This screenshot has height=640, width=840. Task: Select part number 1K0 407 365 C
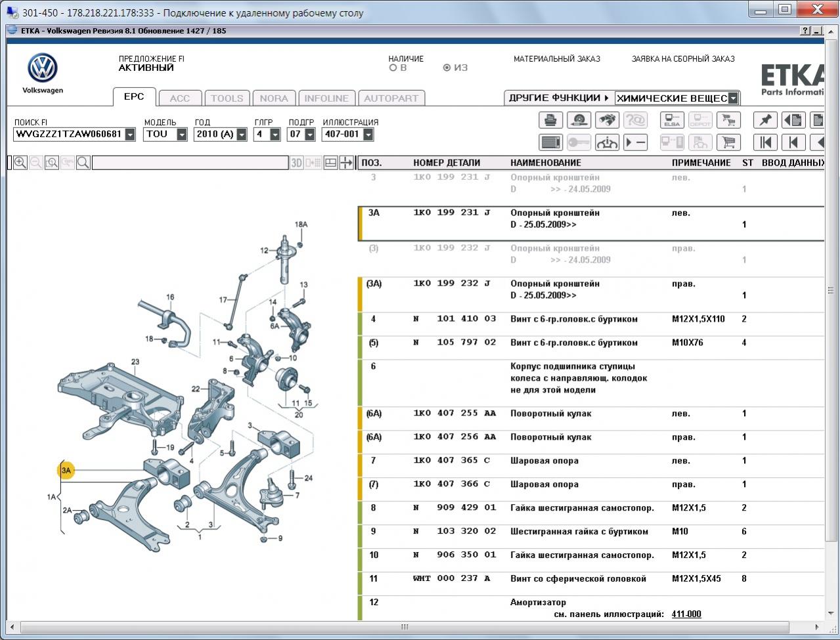(x=452, y=461)
